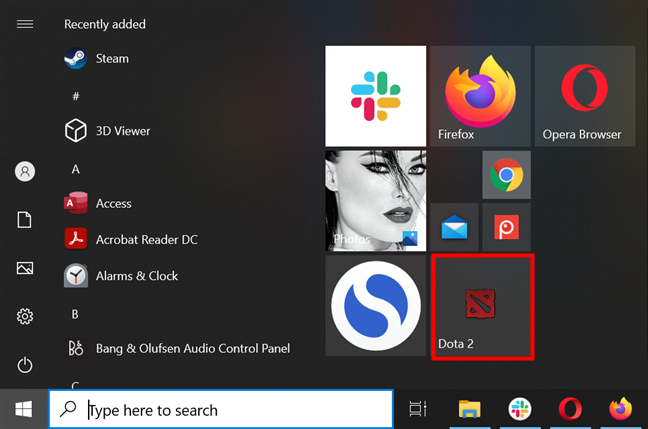Open Task View on the taskbar
Viewport: 648px width, 429px height.
417,409
